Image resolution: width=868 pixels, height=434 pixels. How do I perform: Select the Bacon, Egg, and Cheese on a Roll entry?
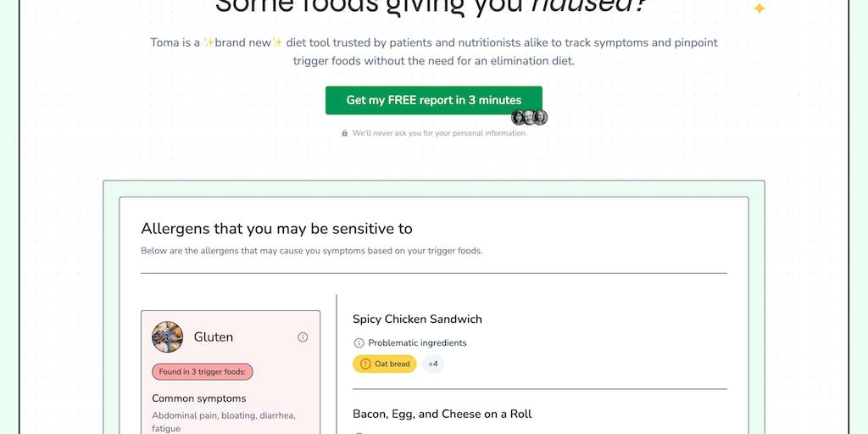click(442, 415)
